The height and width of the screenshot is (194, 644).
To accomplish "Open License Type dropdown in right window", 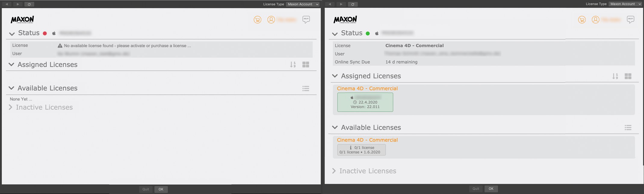I will tap(626, 4).
